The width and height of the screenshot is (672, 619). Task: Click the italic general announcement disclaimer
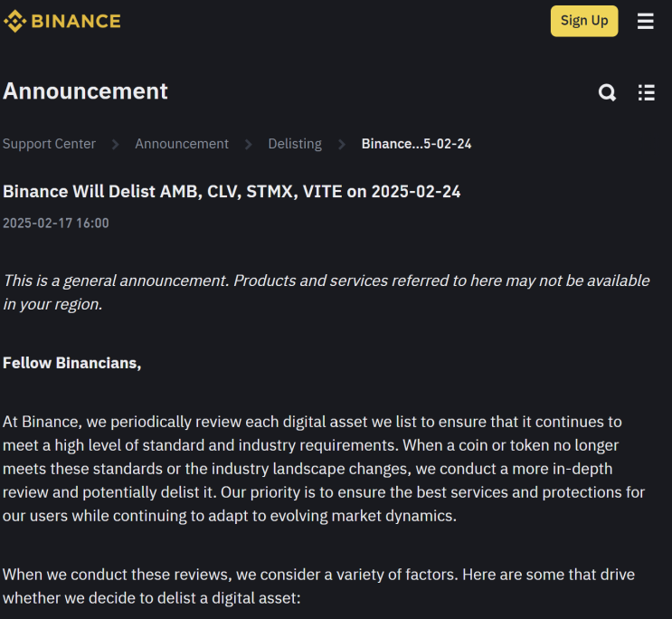[326, 291]
